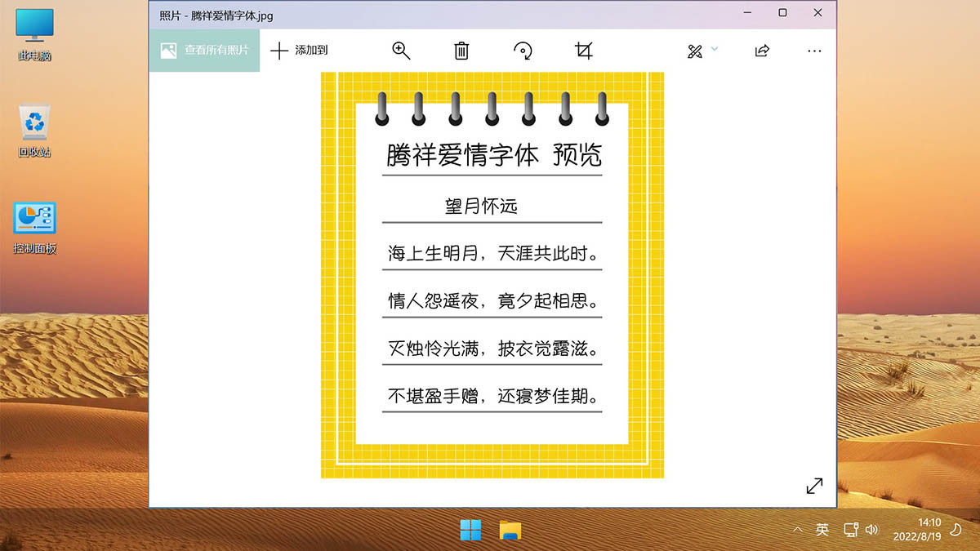Close the Photos window

pos(818,13)
